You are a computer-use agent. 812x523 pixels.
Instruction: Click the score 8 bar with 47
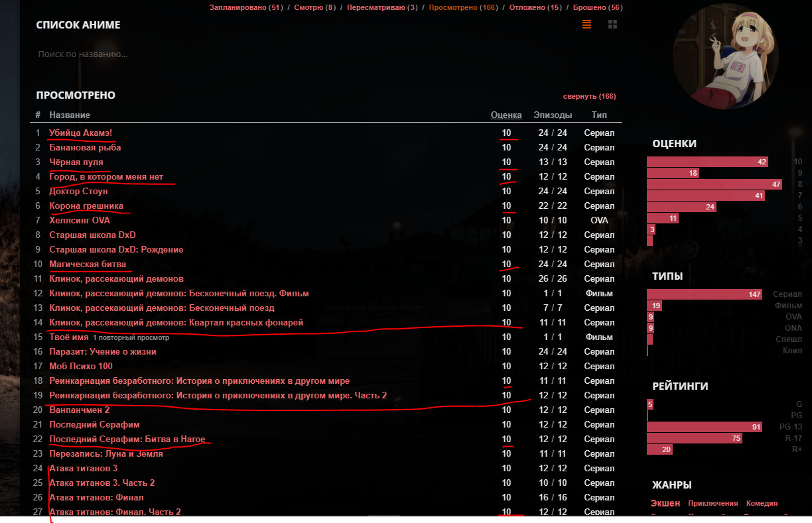coord(714,184)
